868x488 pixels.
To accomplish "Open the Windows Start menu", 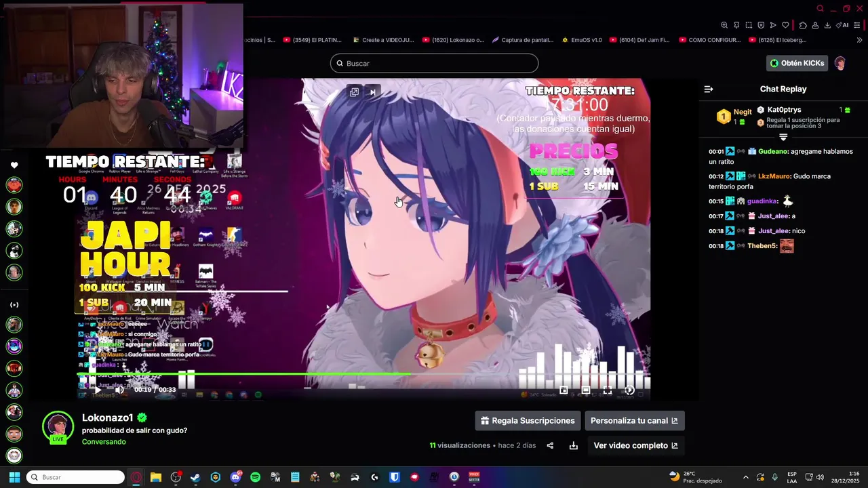I will 14,477.
